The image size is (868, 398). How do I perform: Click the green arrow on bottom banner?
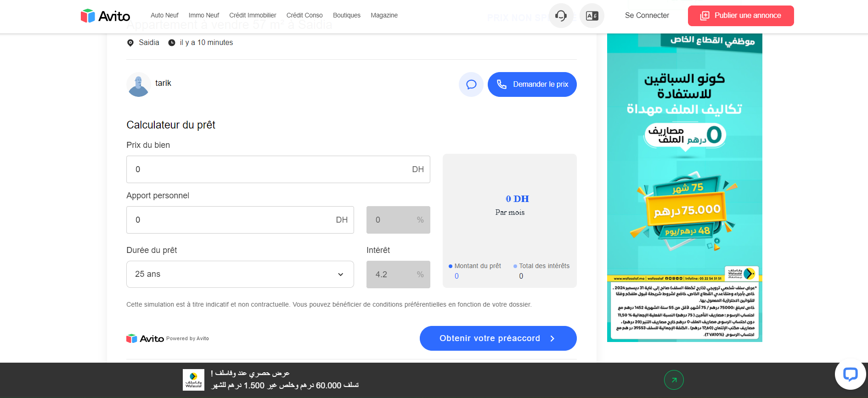click(674, 380)
